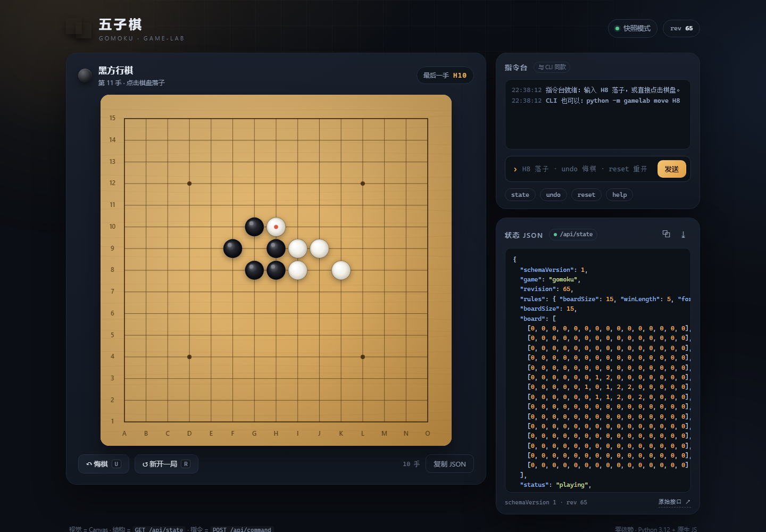This screenshot has width=766, height=532.
Task: Click the black stone at G8
Action: click(254, 270)
